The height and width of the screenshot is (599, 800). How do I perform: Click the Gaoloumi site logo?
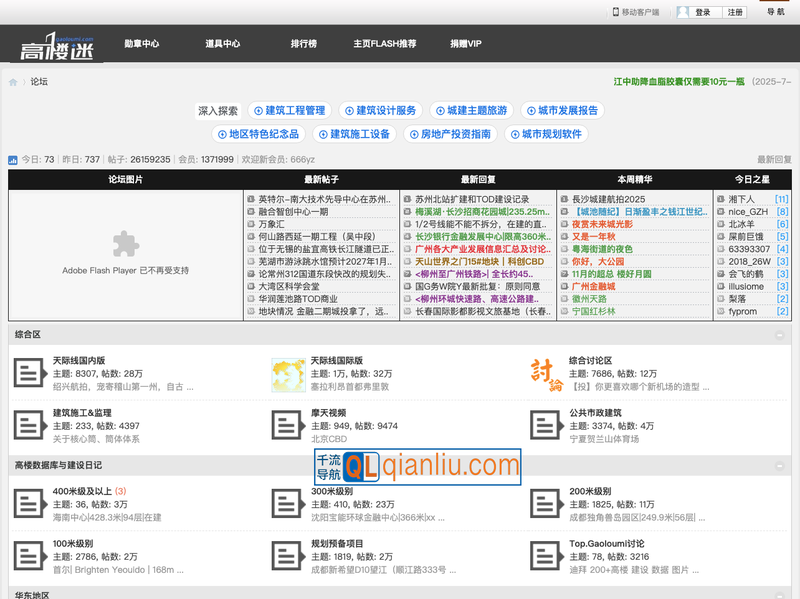pyautogui.click(x=57, y=45)
